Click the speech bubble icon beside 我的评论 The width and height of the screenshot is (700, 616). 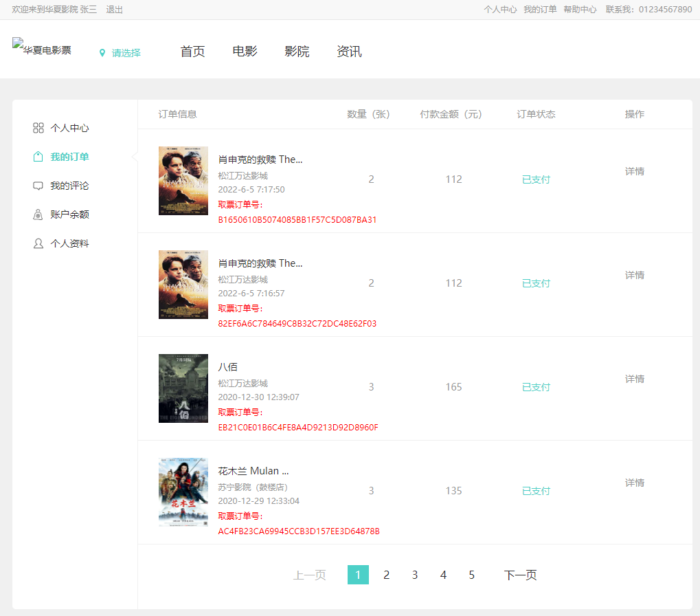click(38, 186)
